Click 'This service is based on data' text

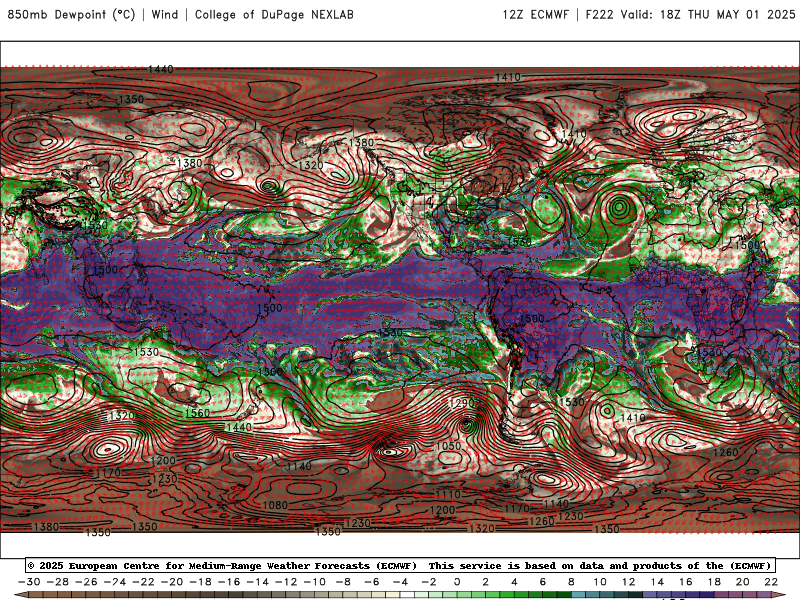[x=515, y=566]
